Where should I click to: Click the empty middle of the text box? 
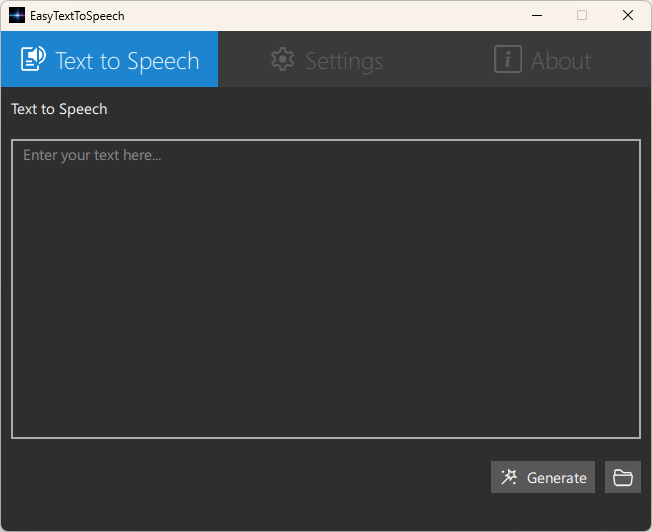(x=326, y=289)
